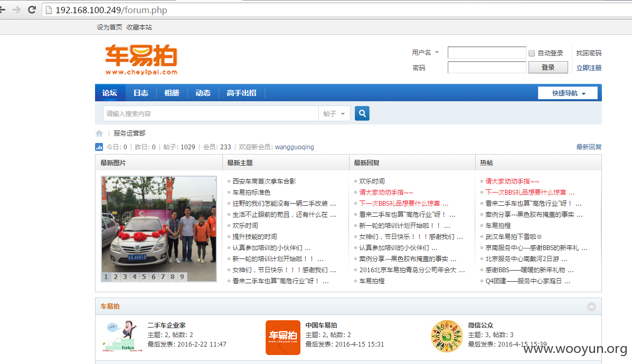Click the blue statistics chart icon

tap(99, 147)
